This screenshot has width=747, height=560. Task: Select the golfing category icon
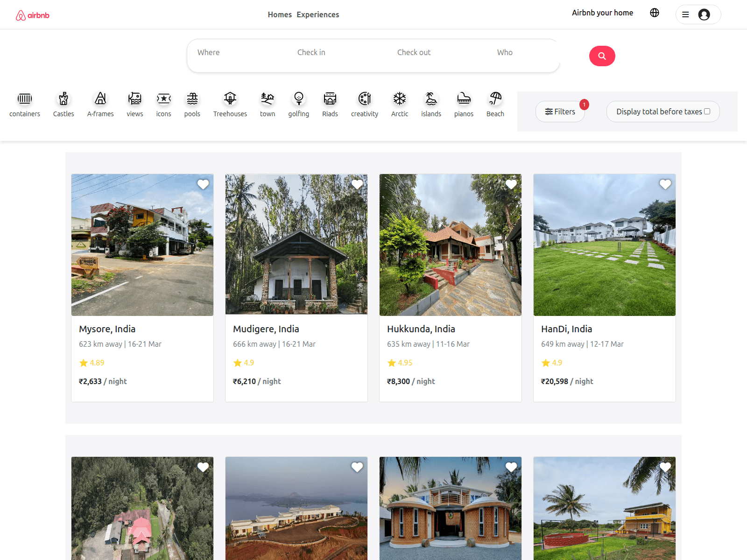click(x=299, y=98)
